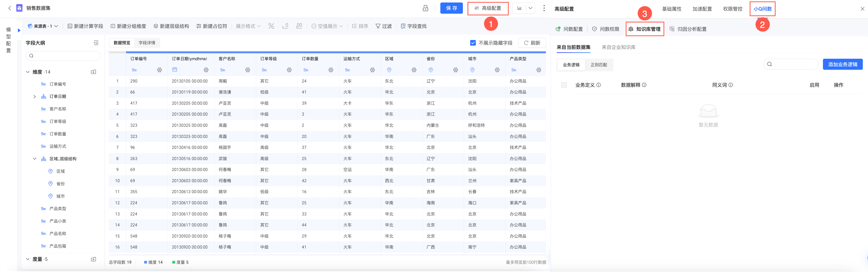This screenshot has height=272, width=868.
Task: Tick select-all checkbox in knowledge table
Action: [564, 85]
